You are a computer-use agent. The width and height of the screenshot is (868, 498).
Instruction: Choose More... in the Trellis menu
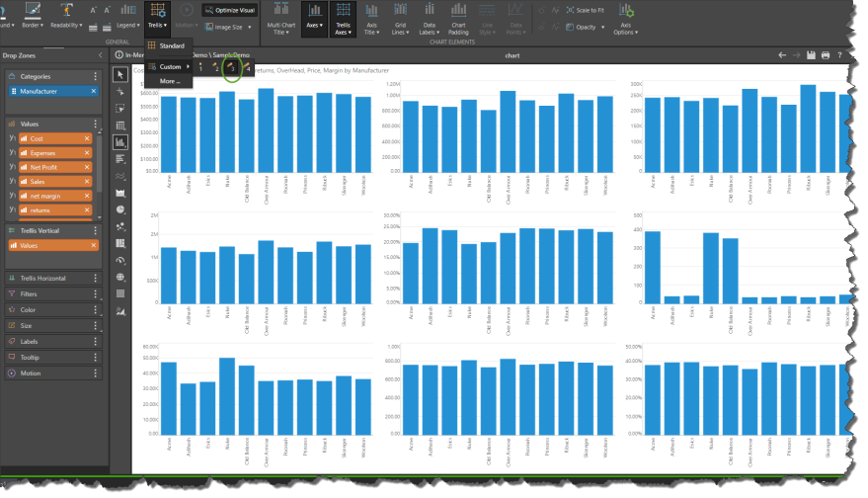pos(169,81)
